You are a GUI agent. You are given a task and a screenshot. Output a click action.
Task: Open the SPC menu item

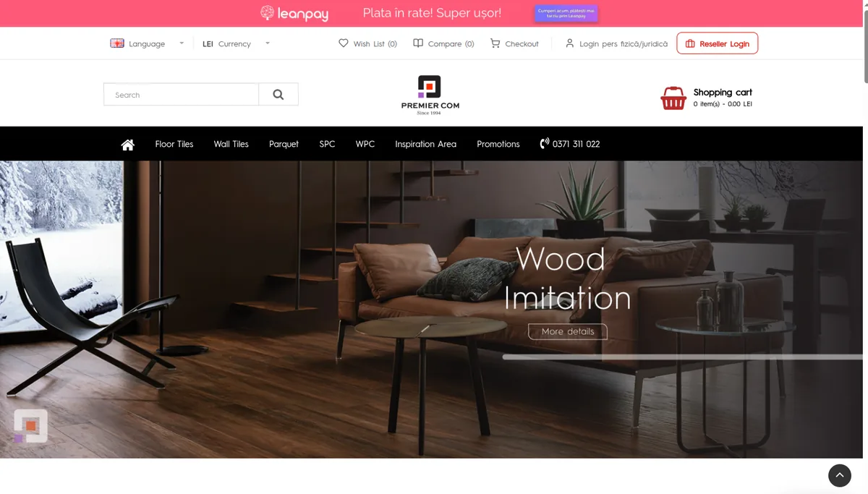(328, 144)
